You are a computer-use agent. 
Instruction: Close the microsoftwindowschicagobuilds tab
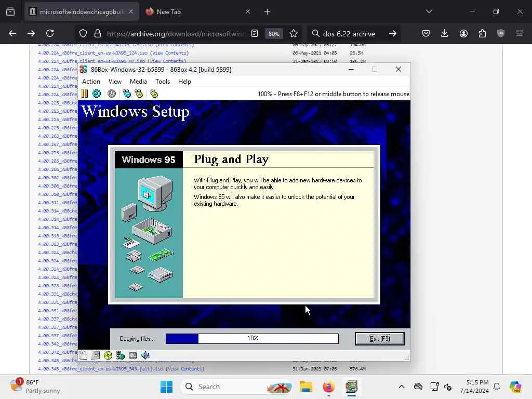pyautogui.click(x=131, y=12)
